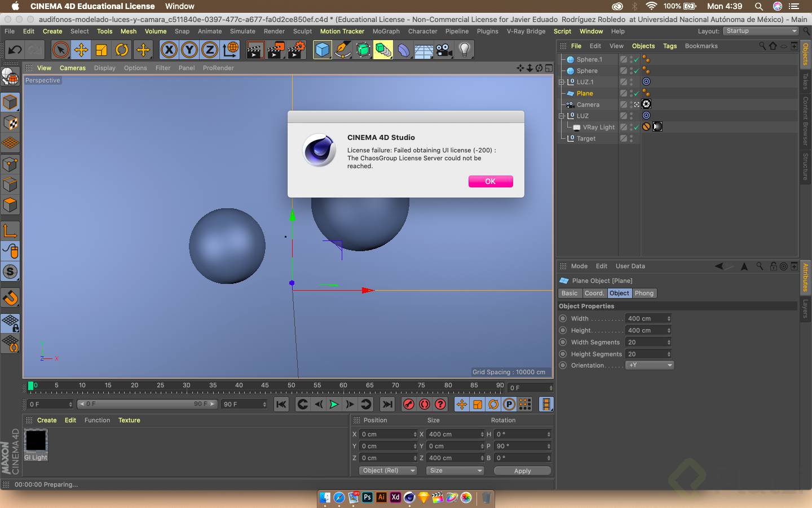812x508 pixels.
Task: Click the Viewport Solo S icon
Action: coord(10,272)
